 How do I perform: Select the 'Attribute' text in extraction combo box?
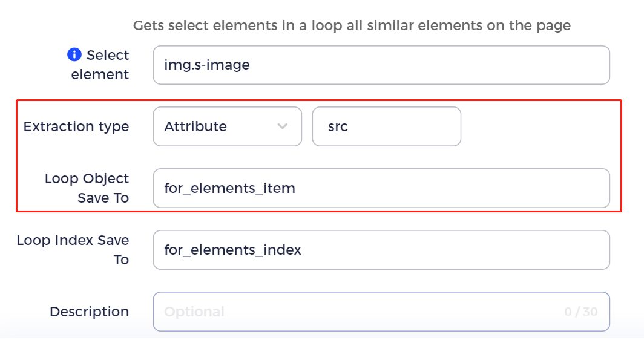point(195,126)
